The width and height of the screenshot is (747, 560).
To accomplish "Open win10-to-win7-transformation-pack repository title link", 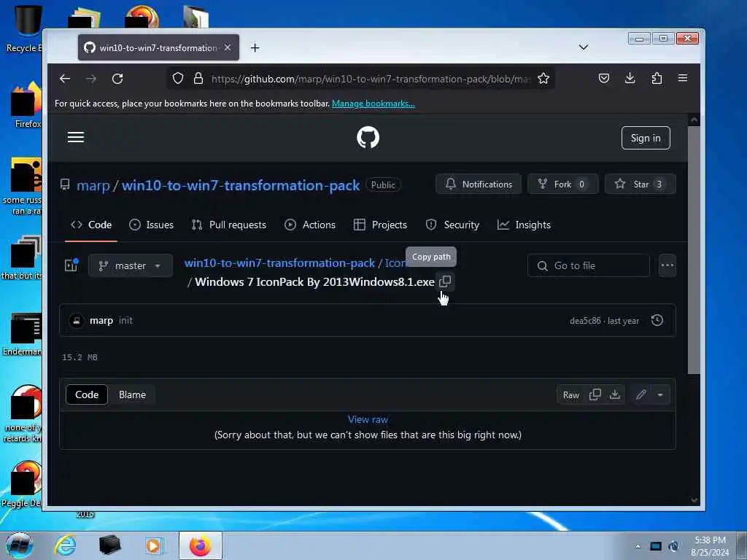I will [241, 185].
